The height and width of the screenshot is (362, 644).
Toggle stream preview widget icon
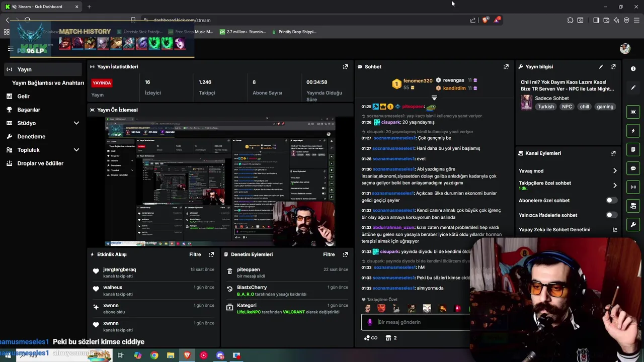pyautogui.click(x=633, y=112)
